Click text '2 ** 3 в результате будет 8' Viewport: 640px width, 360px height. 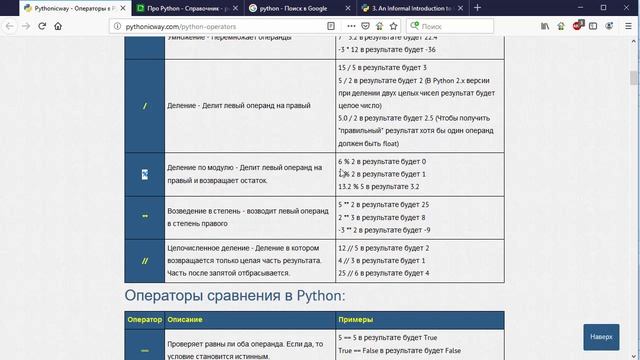pos(382,218)
